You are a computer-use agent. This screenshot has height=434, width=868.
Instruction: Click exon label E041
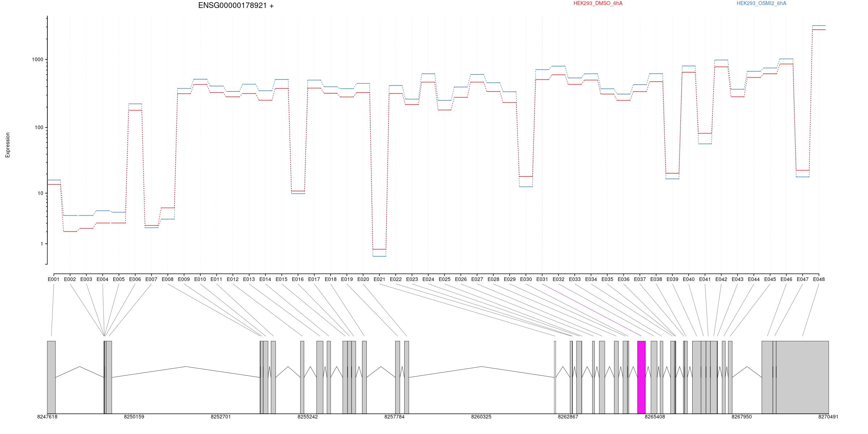[705, 279]
